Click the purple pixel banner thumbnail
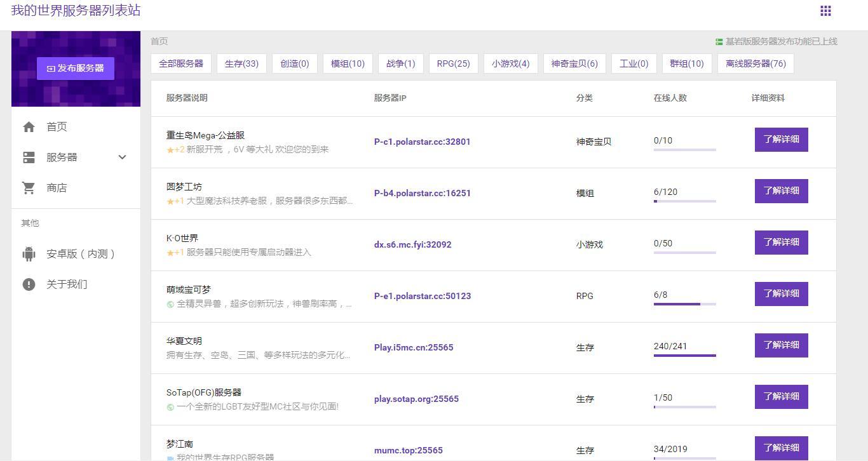The width and height of the screenshot is (868, 461). [x=76, y=69]
